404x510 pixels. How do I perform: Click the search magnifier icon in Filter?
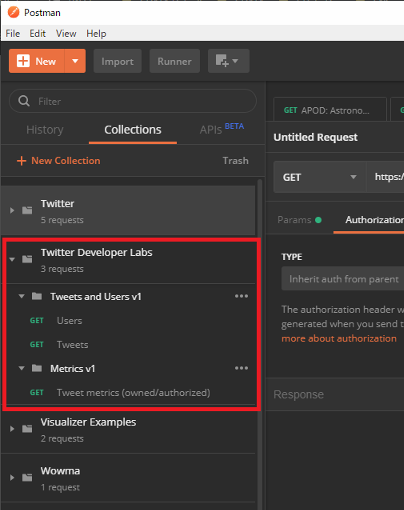(24, 101)
